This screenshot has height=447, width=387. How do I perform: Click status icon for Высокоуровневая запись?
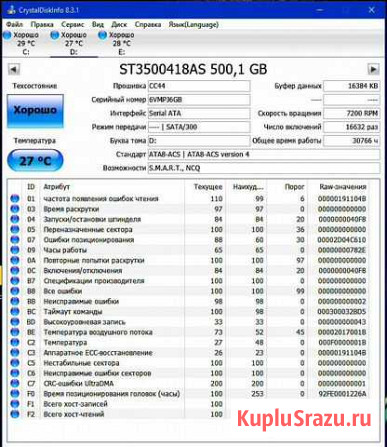click(15, 322)
